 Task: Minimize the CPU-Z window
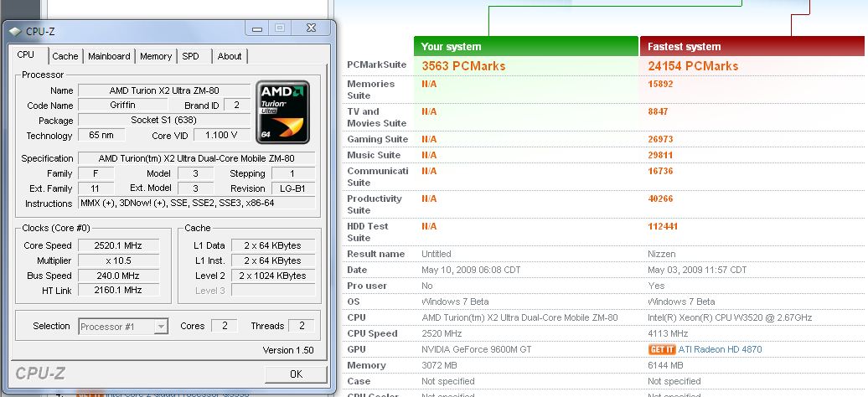(x=257, y=28)
